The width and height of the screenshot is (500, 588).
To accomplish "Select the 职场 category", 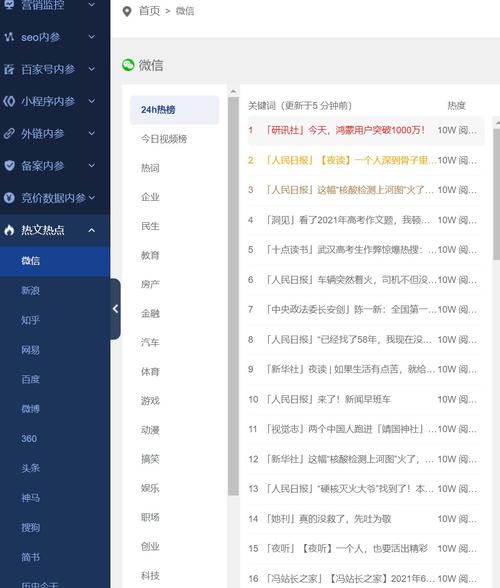I will [150, 518].
